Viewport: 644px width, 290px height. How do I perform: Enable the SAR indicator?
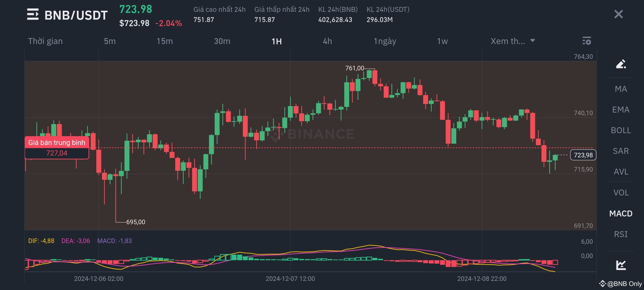[x=621, y=151]
